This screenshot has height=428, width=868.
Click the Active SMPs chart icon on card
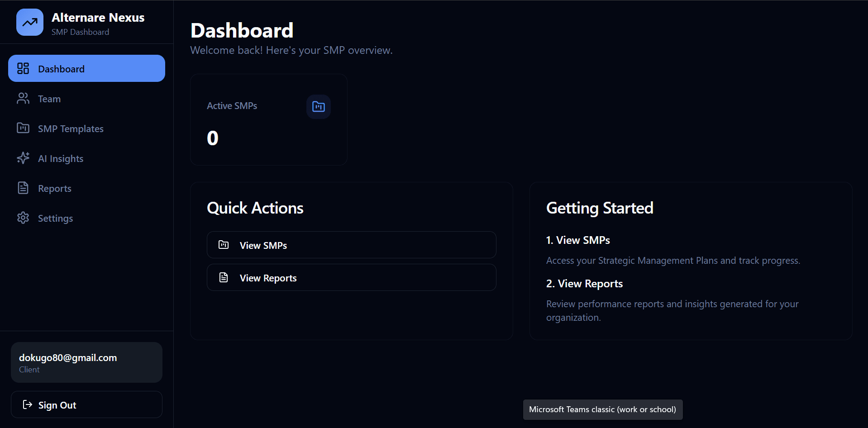(318, 107)
